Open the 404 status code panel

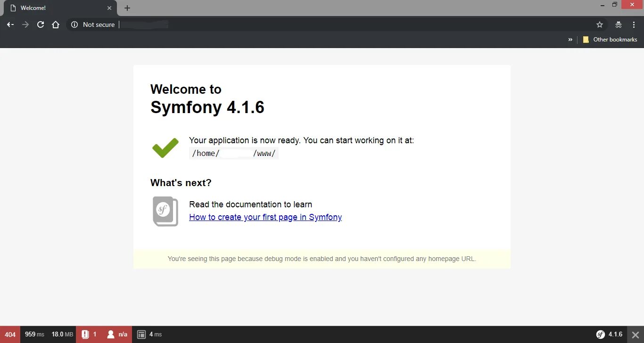pyautogui.click(x=10, y=335)
